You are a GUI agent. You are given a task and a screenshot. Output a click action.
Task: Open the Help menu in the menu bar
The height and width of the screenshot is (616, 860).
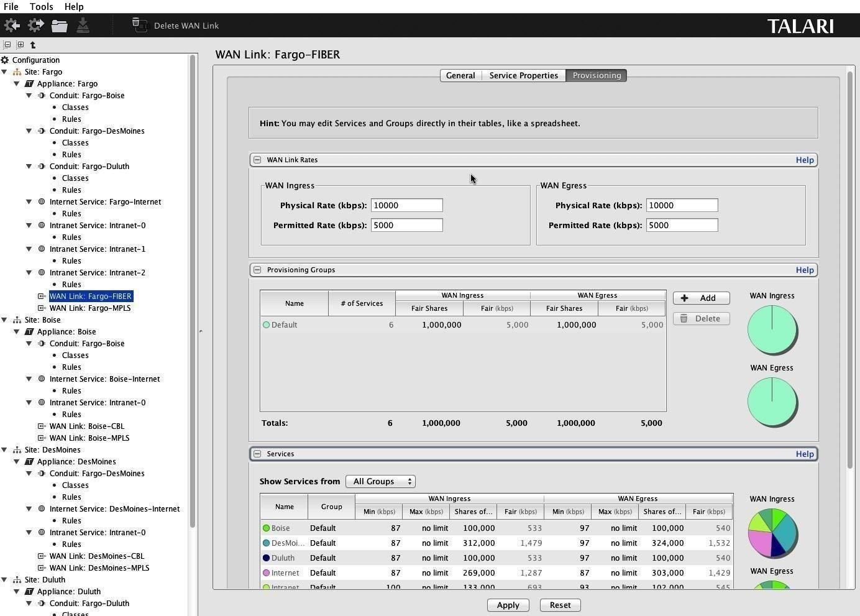[73, 7]
